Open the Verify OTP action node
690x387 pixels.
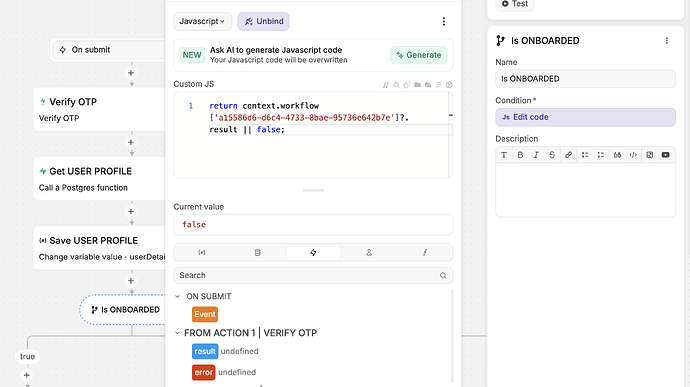tap(99, 109)
